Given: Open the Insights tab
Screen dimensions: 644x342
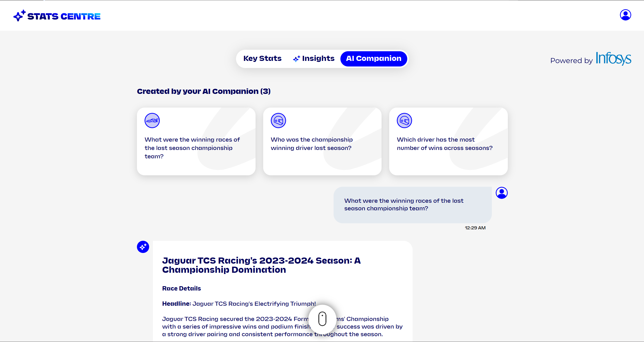Looking at the screenshot, I should click(x=318, y=59).
